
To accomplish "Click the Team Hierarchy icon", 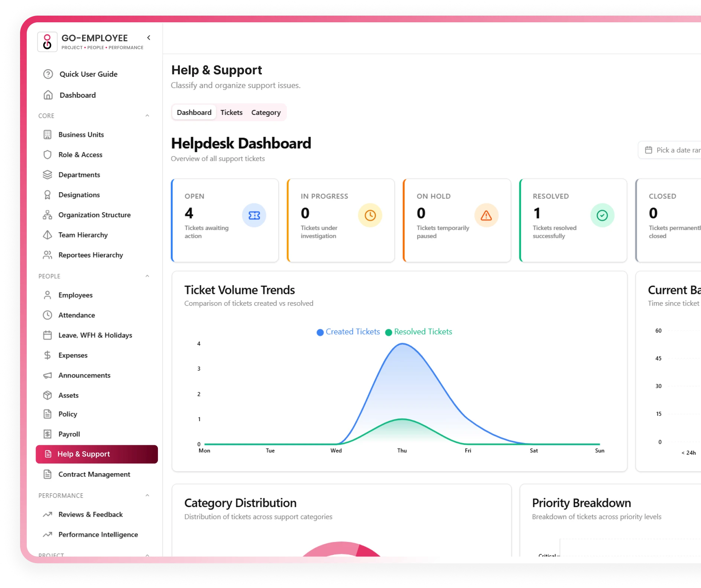I will 48,235.
